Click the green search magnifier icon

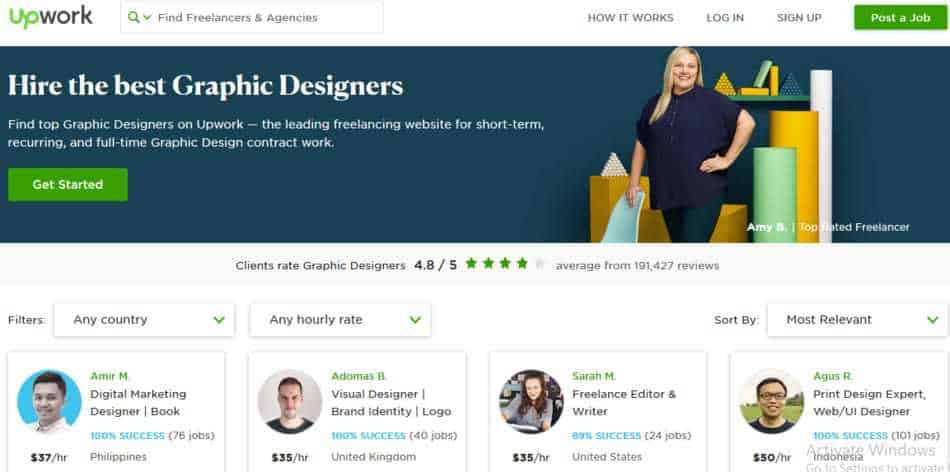pyautogui.click(x=134, y=17)
